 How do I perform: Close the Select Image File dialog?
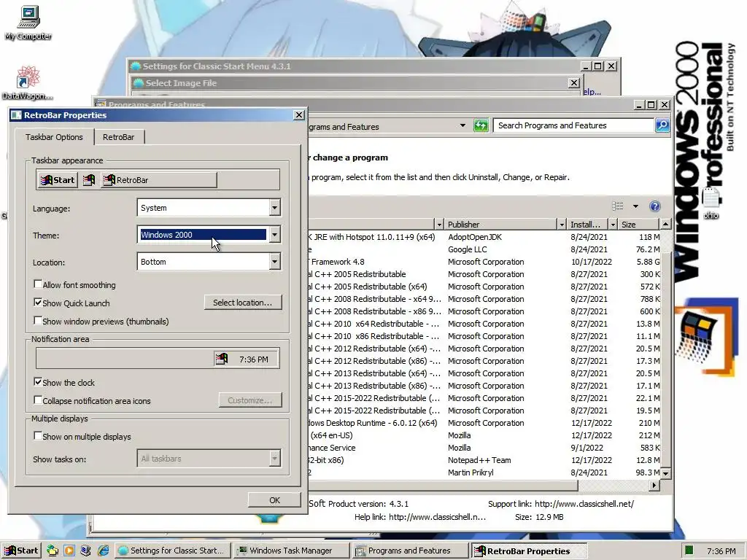pos(574,83)
